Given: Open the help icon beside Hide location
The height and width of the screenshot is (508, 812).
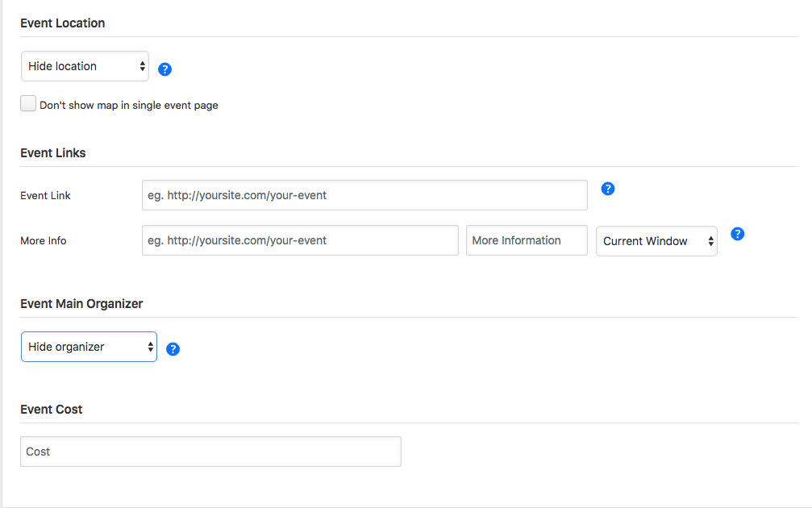Looking at the screenshot, I should pyautogui.click(x=164, y=69).
